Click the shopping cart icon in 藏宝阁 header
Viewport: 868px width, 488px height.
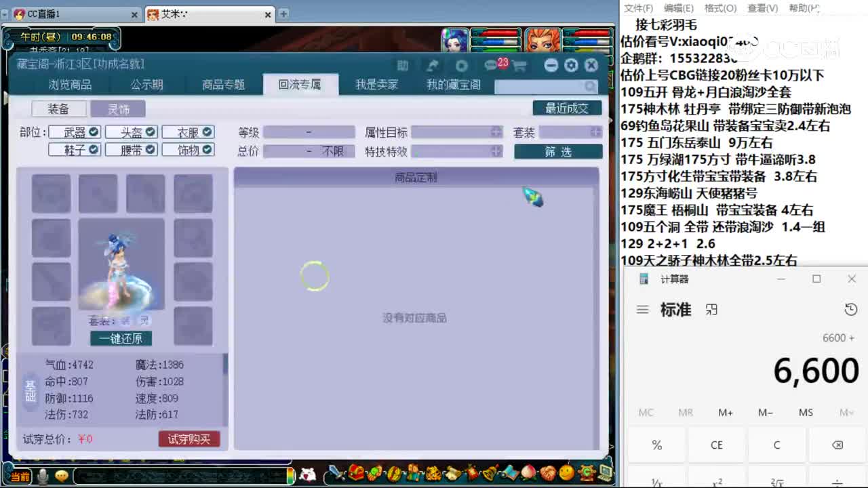click(x=519, y=65)
